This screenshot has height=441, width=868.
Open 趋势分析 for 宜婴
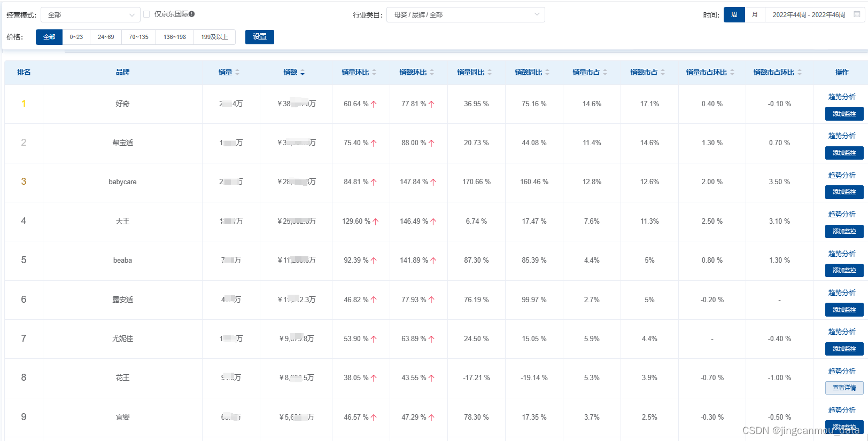point(842,410)
